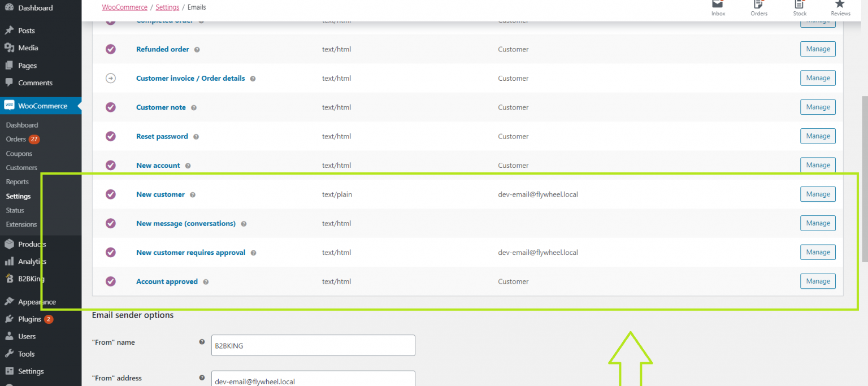Open the Coupons menu item
The image size is (868, 386).
click(19, 153)
